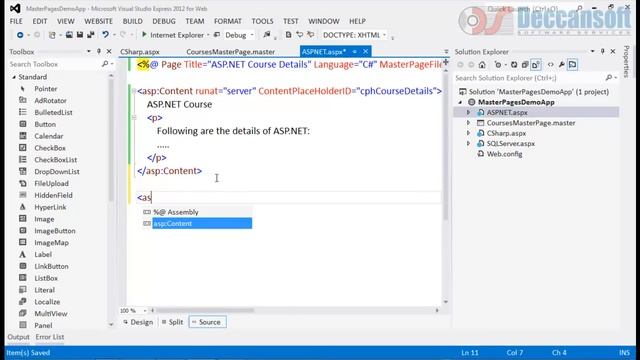Pin the Solution Explorer panel with the pushpin
This screenshot has width=640, height=360.
point(602,51)
